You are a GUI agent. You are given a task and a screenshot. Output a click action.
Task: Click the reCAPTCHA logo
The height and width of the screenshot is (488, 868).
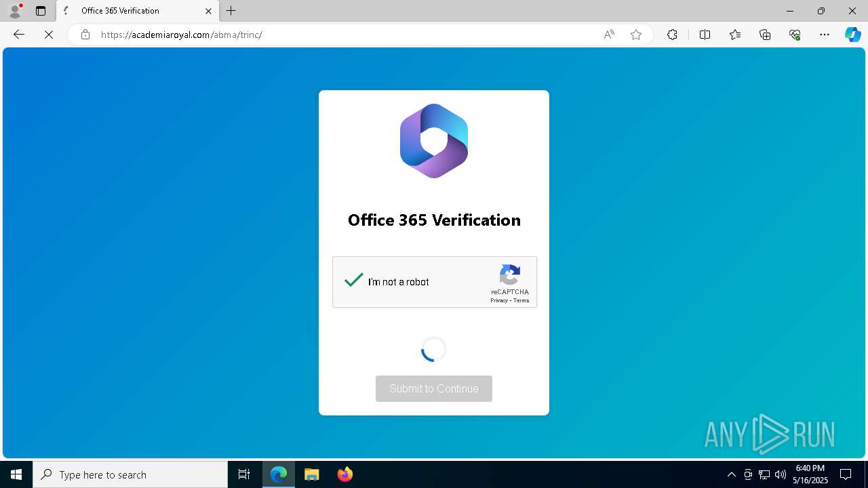(510, 275)
